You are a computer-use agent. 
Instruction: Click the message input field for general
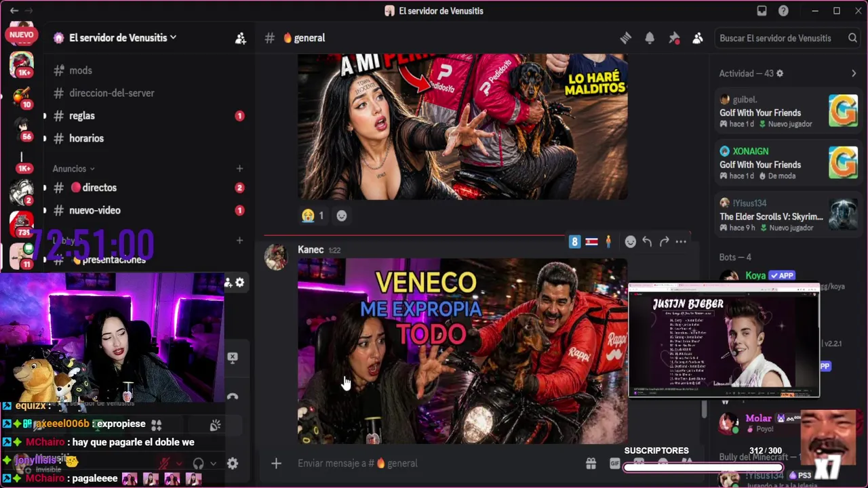434,464
